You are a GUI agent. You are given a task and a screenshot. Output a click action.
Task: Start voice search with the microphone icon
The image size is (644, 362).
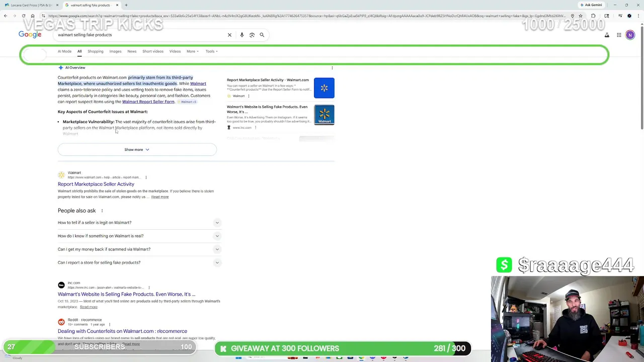[x=242, y=35]
